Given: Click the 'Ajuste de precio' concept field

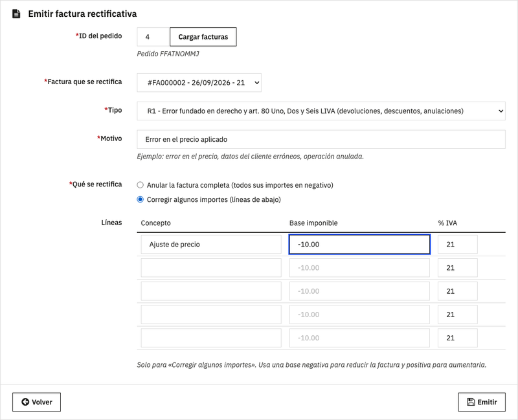Looking at the screenshot, I should tap(211, 245).
